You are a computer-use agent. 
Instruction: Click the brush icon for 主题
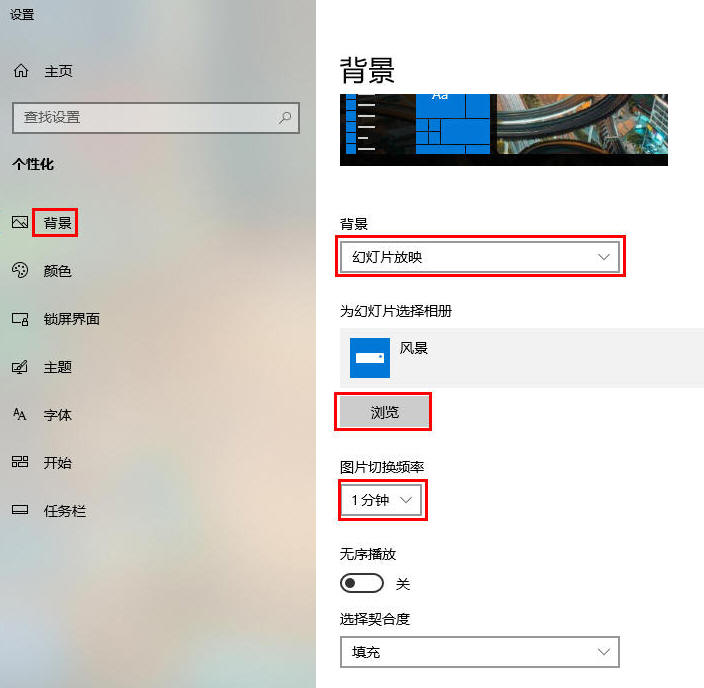[20, 367]
